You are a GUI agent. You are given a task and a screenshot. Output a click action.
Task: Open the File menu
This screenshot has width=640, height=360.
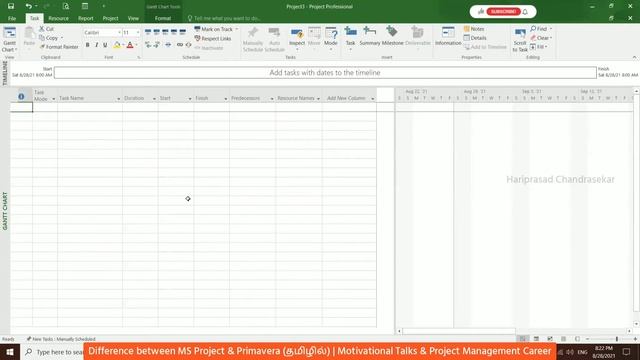[12, 18]
